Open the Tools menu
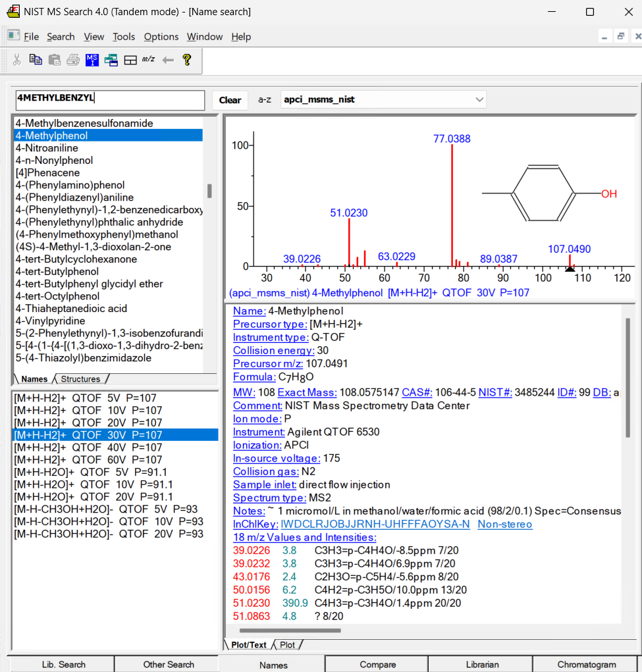Image resolution: width=642 pixels, height=672 pixels. [x=124, y=37]
